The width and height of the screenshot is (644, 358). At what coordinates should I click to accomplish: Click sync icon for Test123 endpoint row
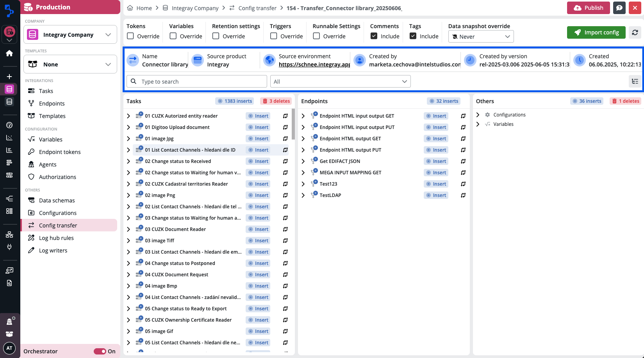click(x=463, y=184)
